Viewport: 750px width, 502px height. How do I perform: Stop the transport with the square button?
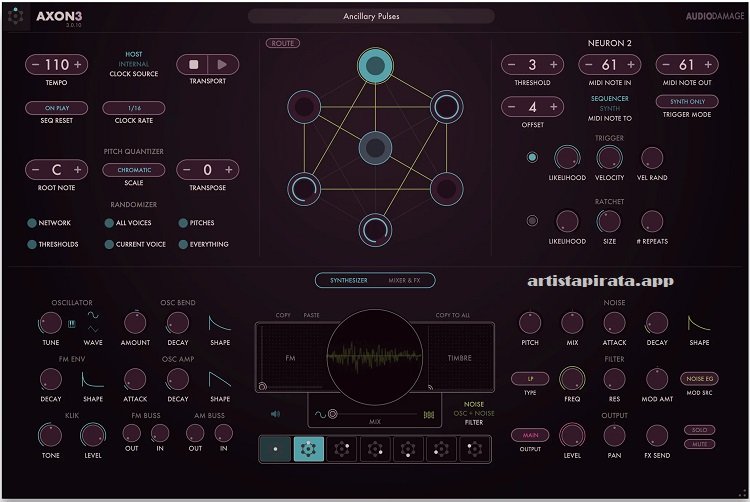point(194,65)
